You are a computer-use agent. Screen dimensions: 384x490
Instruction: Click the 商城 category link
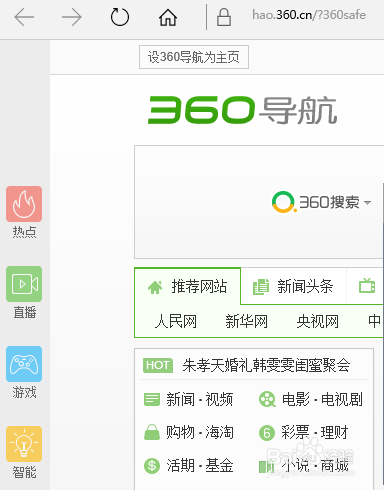pos(335,465)
